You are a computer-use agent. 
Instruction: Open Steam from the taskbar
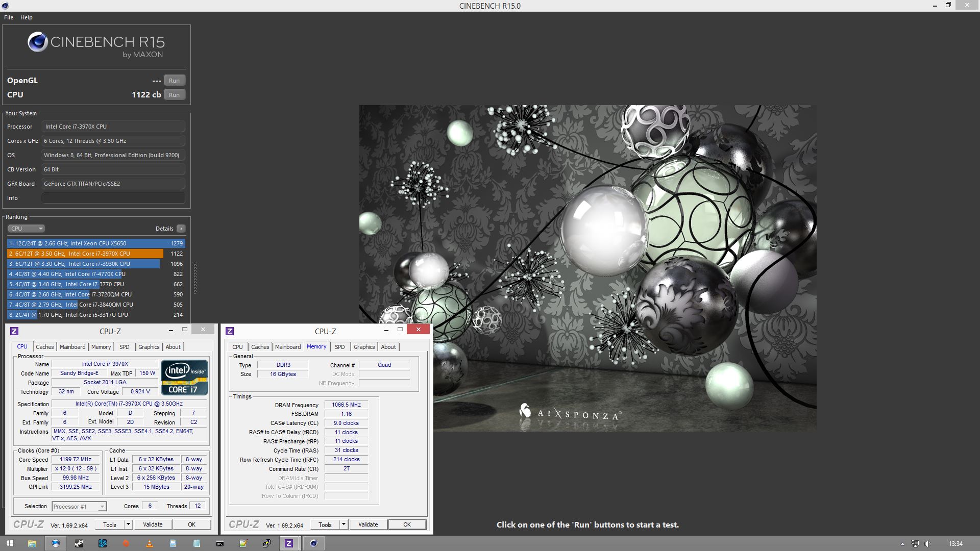tap(79, 543)
